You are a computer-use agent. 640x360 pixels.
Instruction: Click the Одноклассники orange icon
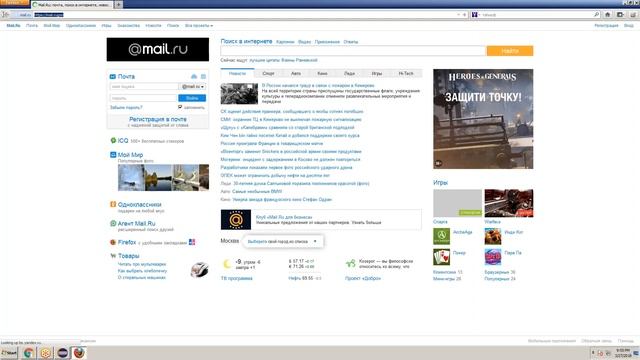point(113,204)
